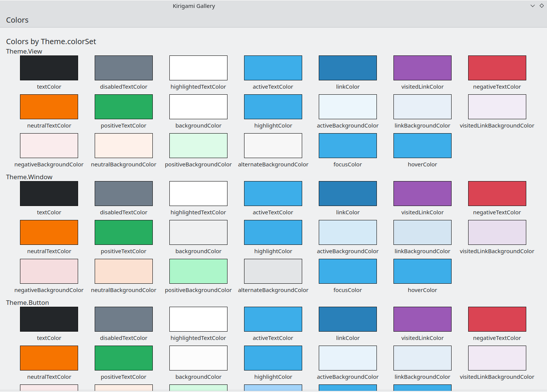Click the gray disabledTextColor swatch in Theme.Button

tap(124, 319)
